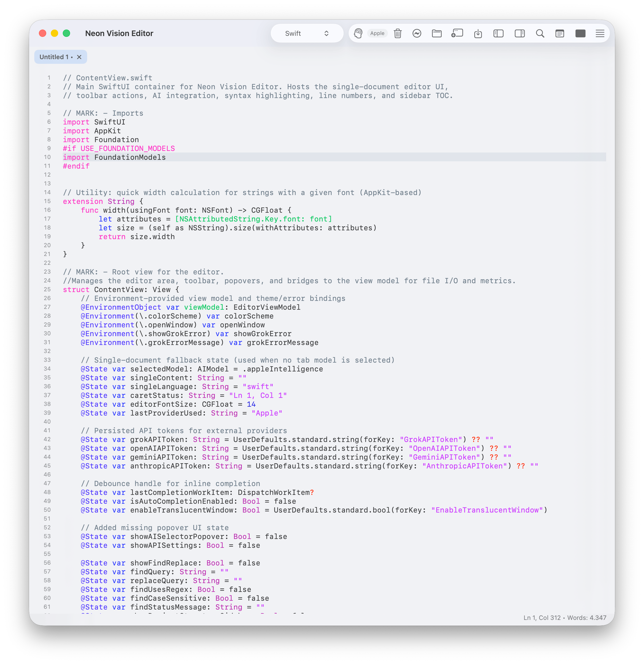Open the AI brain assistant icon

358,33
